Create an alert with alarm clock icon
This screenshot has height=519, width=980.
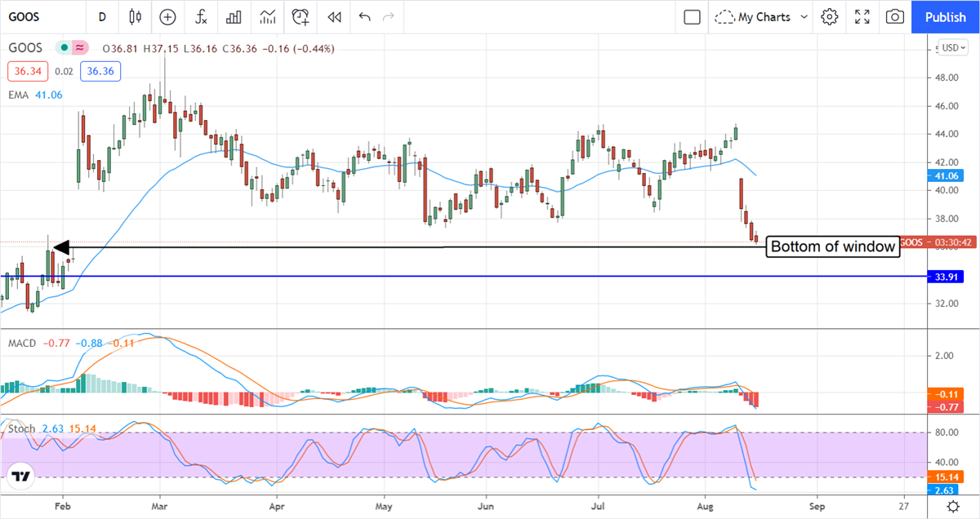click(301, 16)
